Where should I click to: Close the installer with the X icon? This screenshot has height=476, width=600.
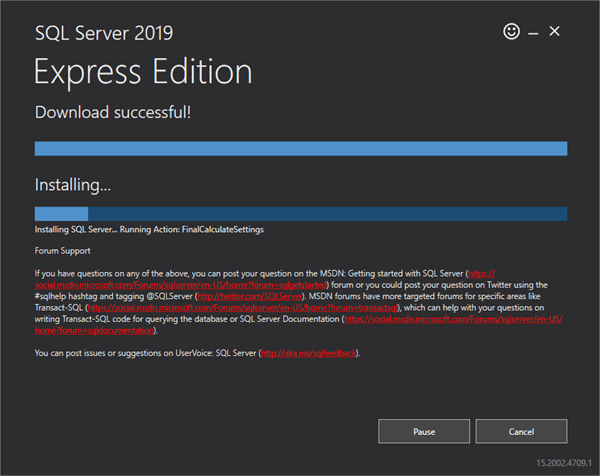click(x=554, y=31)
